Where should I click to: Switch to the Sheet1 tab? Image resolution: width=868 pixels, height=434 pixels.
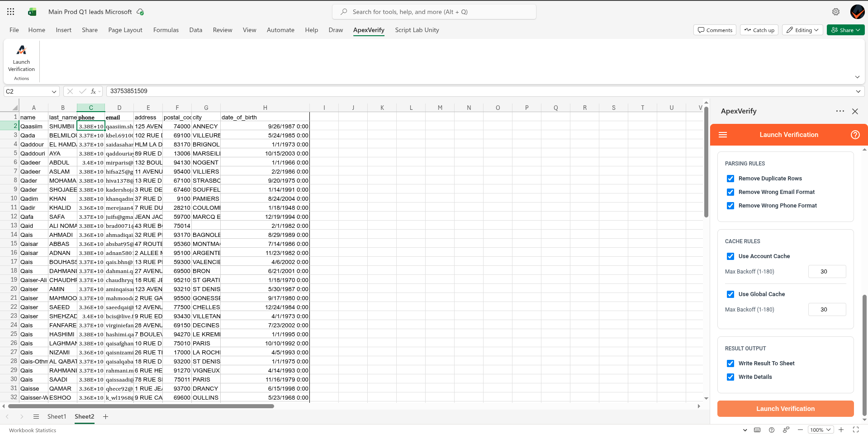point(57,416)
